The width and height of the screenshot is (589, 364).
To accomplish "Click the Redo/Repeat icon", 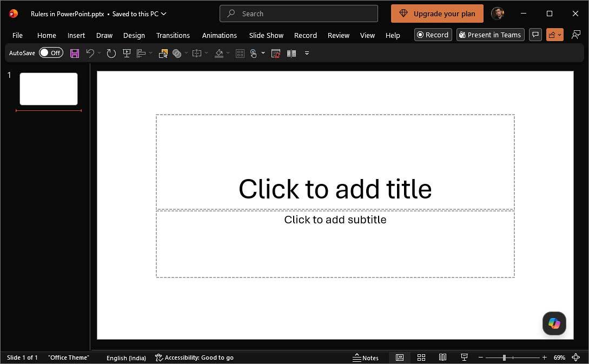I will click(x=111, y=54).
